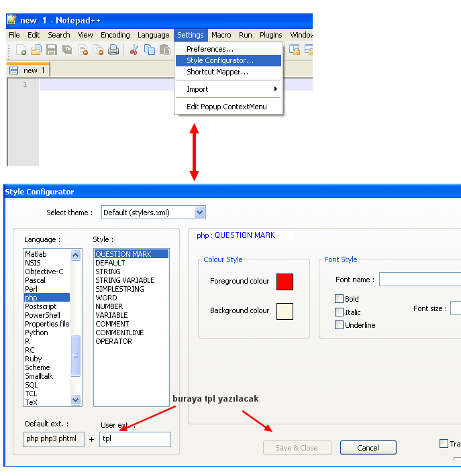
Task: Click the Copy toolbar icon
Action: (149, 50)
